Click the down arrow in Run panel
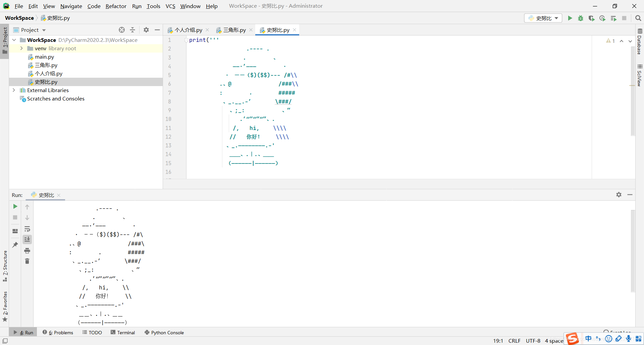Viewport: 644px width, 345px height. coord(27,218)
